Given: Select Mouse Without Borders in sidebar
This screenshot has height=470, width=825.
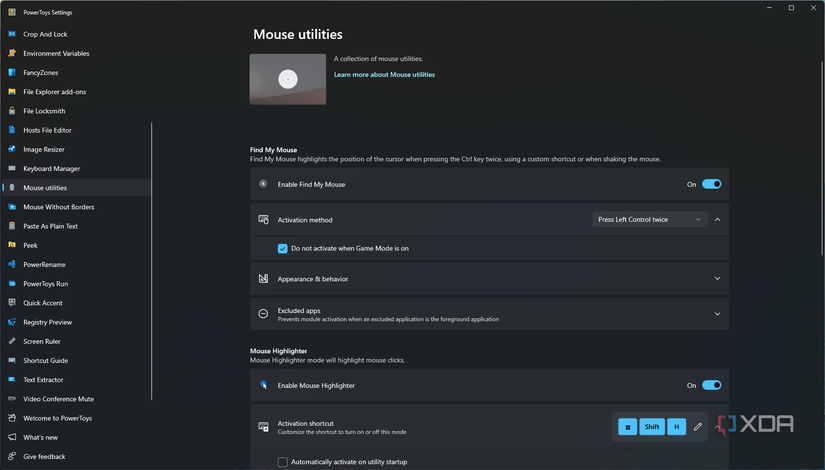Looking at the screenshot, I should 58,207.
